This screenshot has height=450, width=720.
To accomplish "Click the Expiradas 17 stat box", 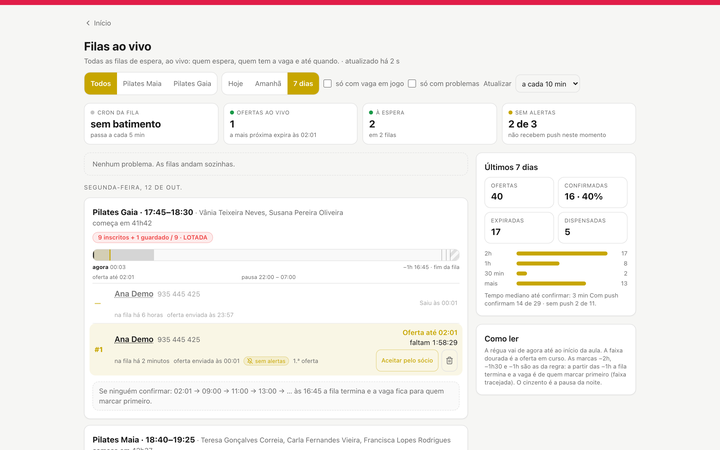I will coord(519,228).
